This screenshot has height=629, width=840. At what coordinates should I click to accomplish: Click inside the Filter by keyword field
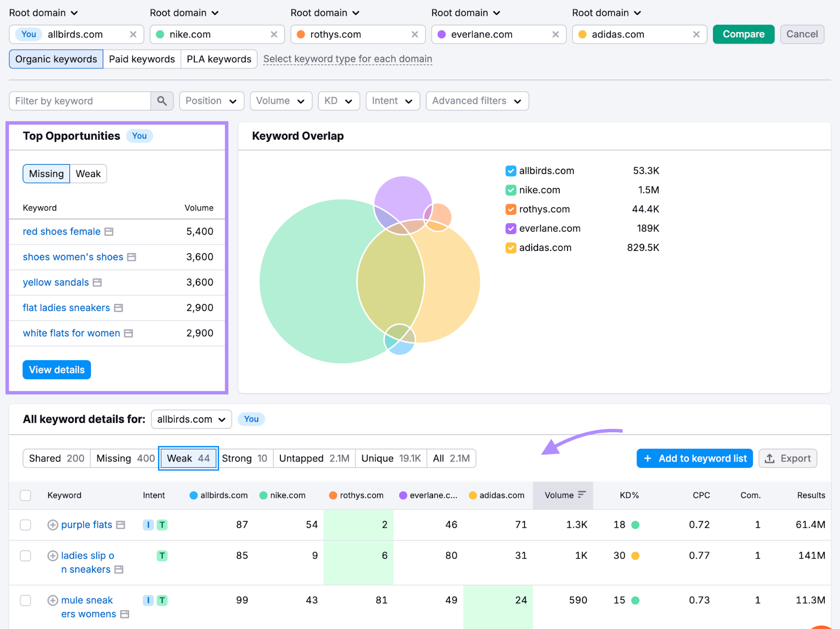[79, 101]
